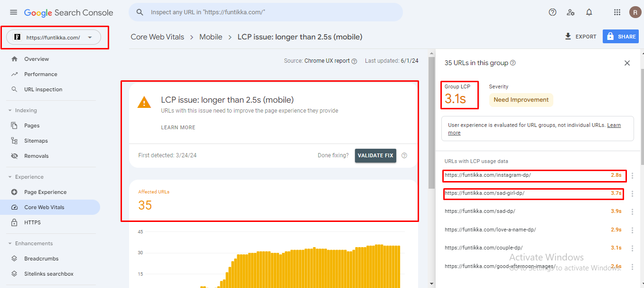This screenshot has width=644, height=288.
Task: Click the VALIDATE FIX button
Action: click(x=375, y=155)
